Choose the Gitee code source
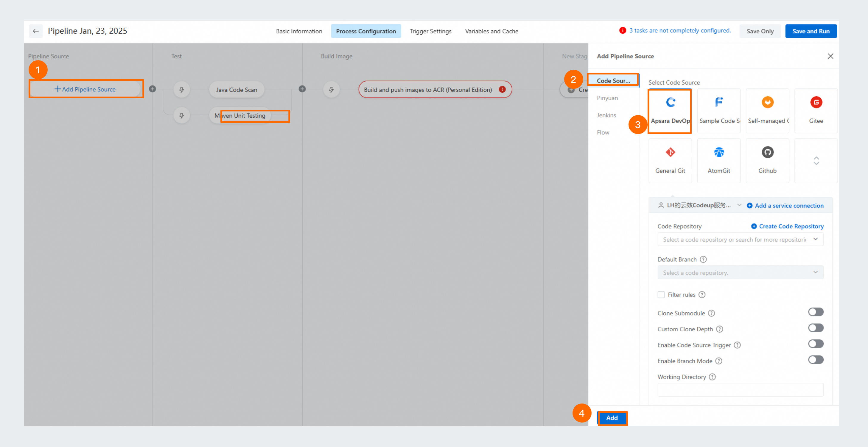 pos(816,103)
